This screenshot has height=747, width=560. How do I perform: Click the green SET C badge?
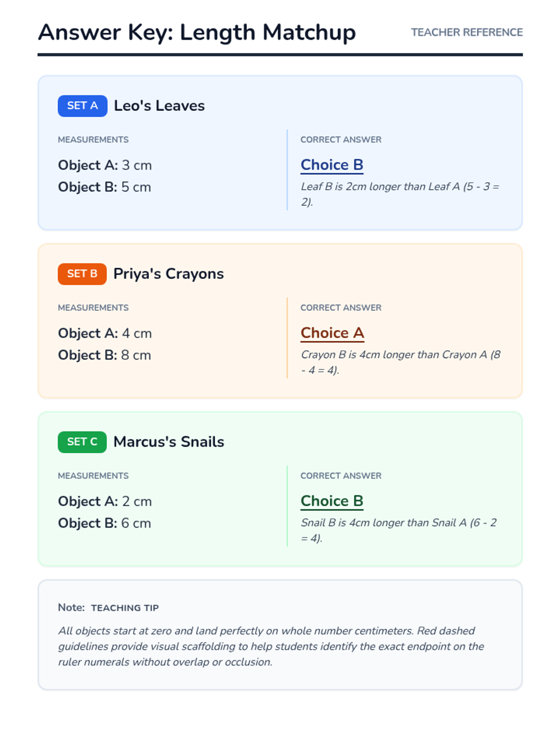click(x=82, y=442)
